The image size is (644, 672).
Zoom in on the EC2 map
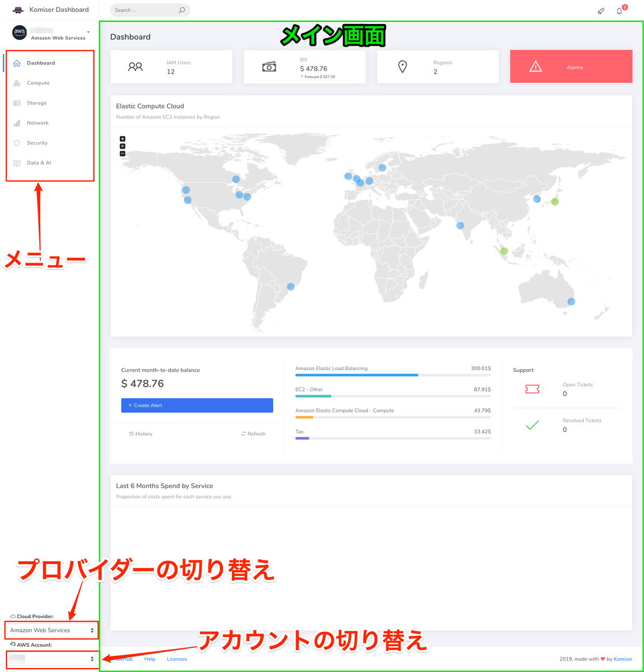(123, 146)
